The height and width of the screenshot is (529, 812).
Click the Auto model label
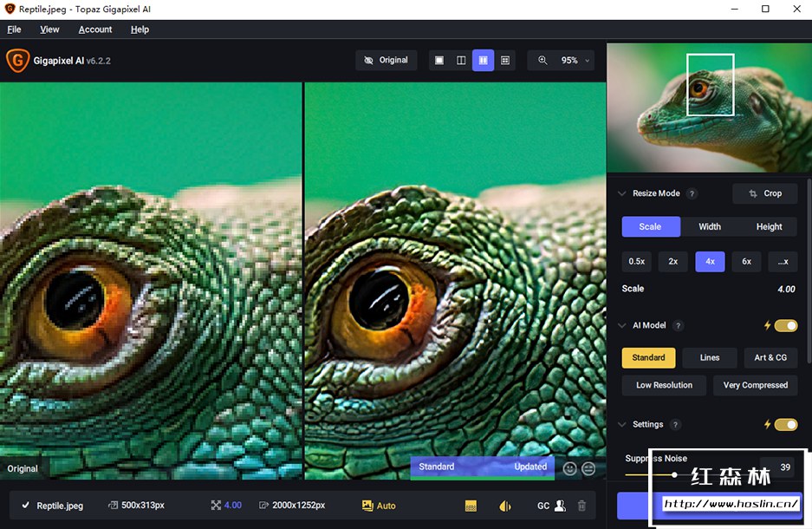387,506
